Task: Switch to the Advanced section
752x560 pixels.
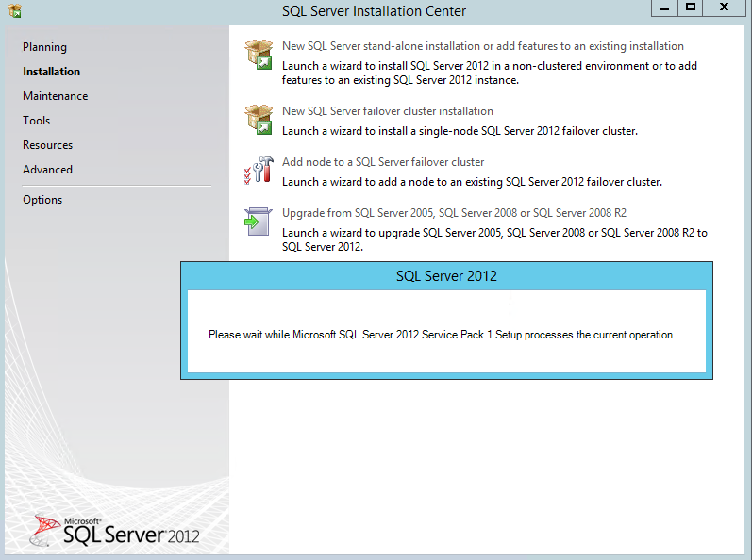Action: click(x=47, y=170)
